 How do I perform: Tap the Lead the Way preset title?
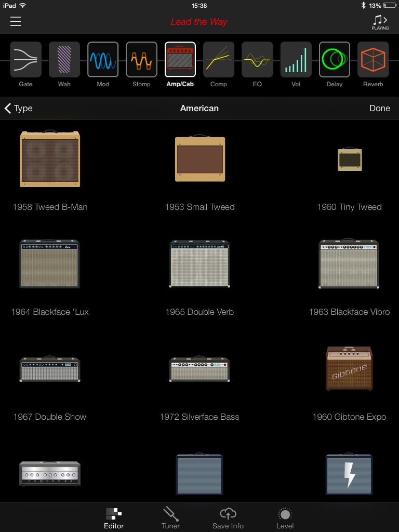pyautogui.click(x=199, y=22)
